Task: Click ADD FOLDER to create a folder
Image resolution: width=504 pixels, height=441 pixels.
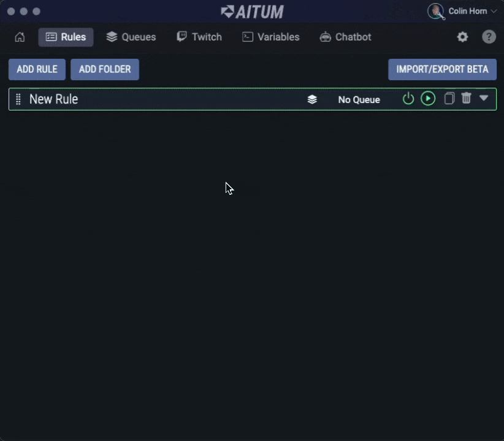Action: point(104,69)
